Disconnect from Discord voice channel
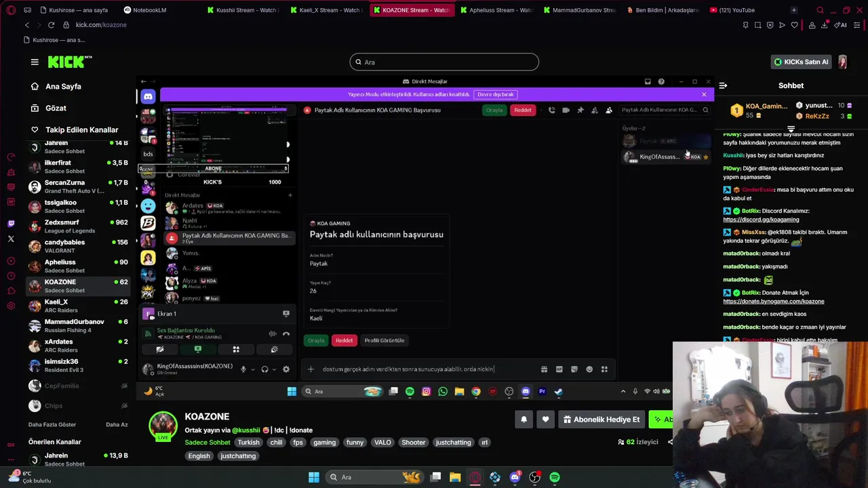868x488 pixels. pos(286,333)
